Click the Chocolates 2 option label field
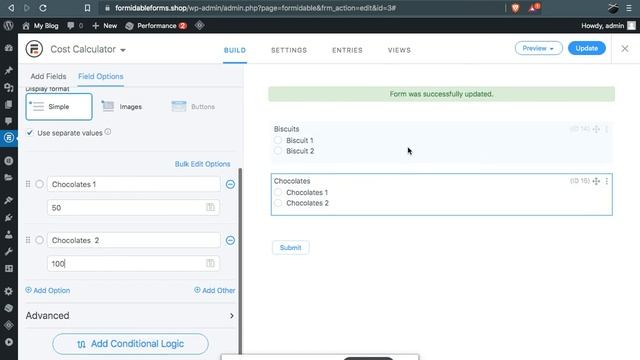Screen dimensions: 640x360 134,240
